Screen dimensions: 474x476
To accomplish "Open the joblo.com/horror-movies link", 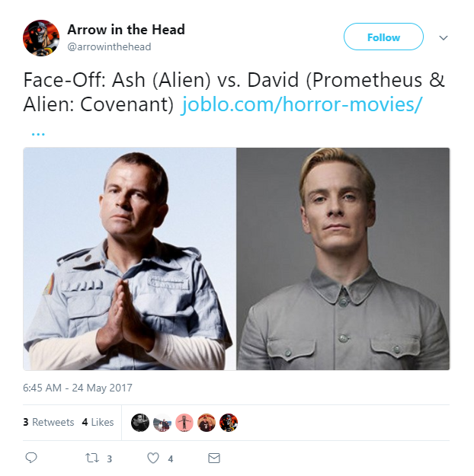I will (x=302, y=104).
